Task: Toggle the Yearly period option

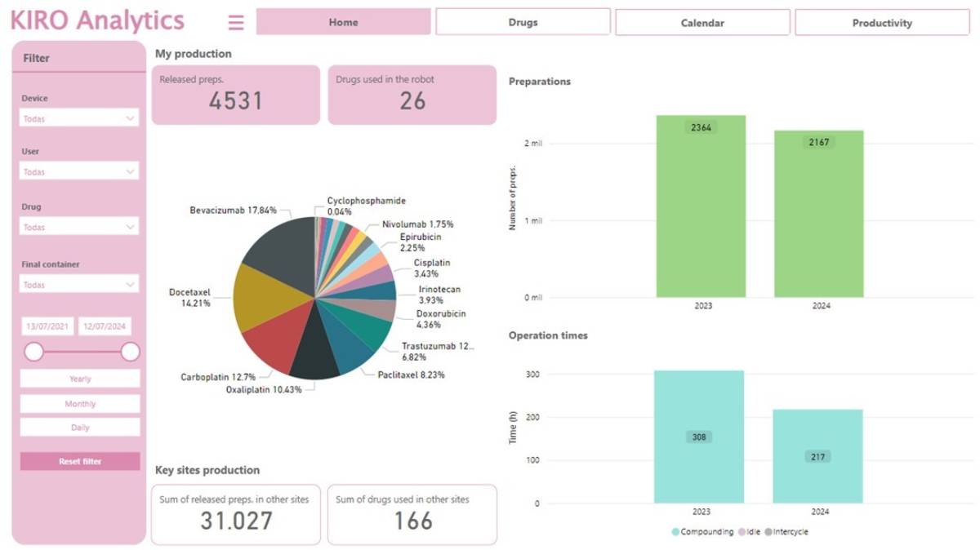Action: tap(80, 379)
